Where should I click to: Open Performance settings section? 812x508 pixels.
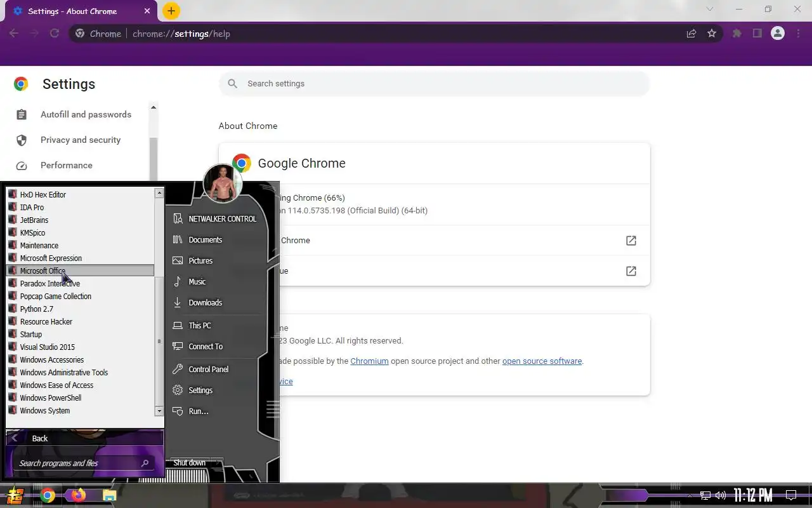(66, 165)
